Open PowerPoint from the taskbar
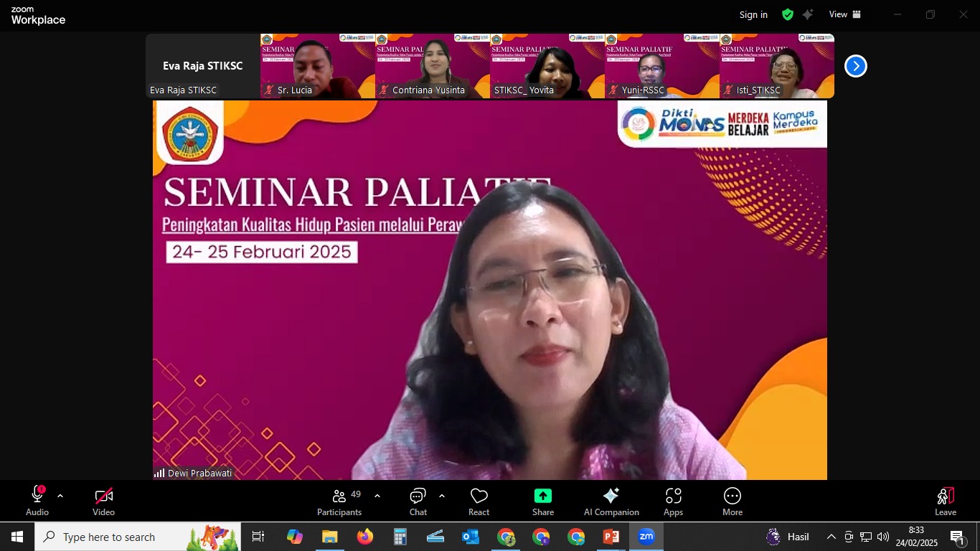This screenshot has width=980, height=551. coord(611,537)
